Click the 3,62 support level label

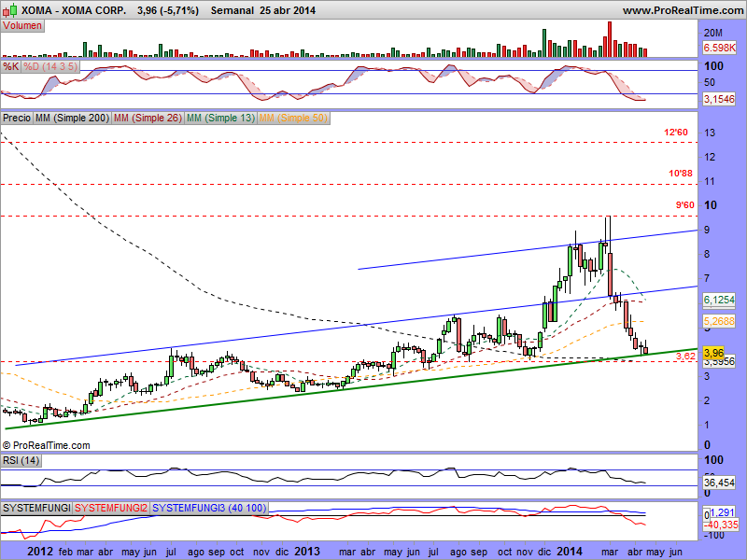(x=685, y=356)
